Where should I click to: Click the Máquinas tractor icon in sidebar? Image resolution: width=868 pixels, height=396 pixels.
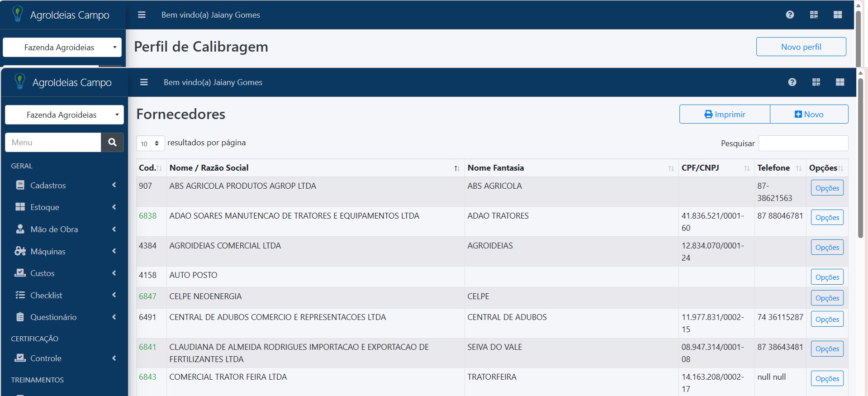(x=20, y=251)
